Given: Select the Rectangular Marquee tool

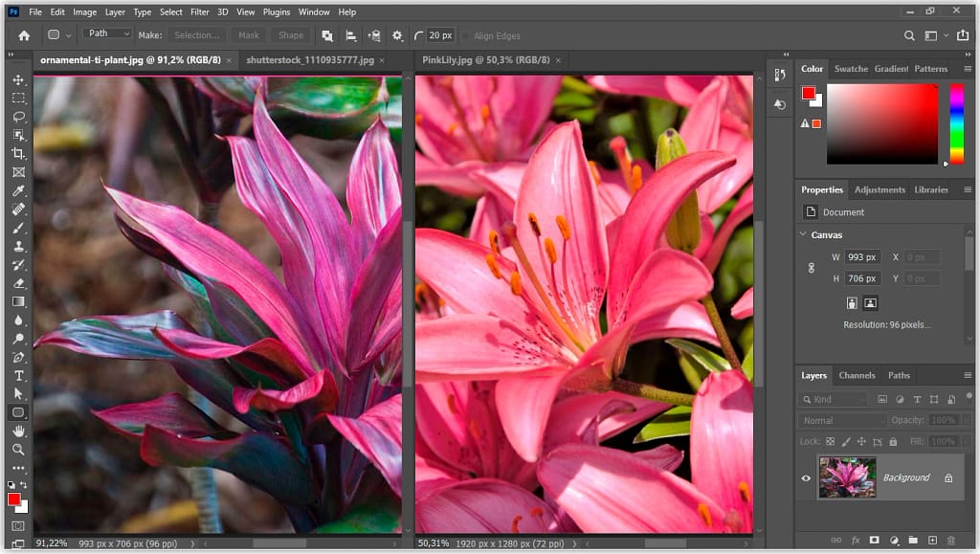Looking at the screenshot, I should coord(18,98).
